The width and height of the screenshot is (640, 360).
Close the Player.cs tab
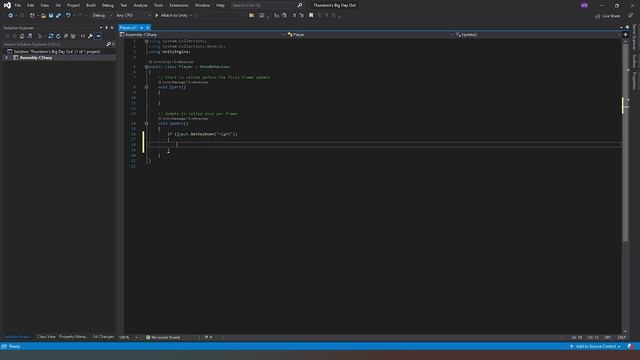coord(148,27)
